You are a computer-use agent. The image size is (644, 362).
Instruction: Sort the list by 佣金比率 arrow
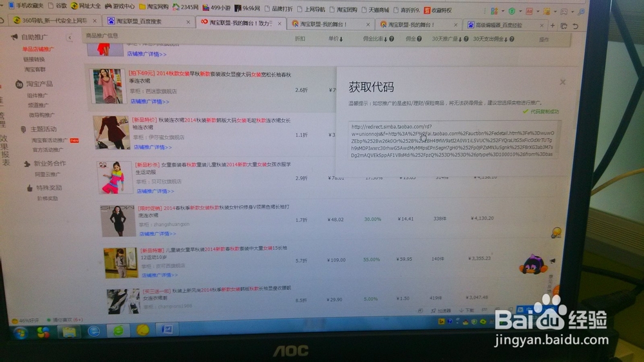386,39
